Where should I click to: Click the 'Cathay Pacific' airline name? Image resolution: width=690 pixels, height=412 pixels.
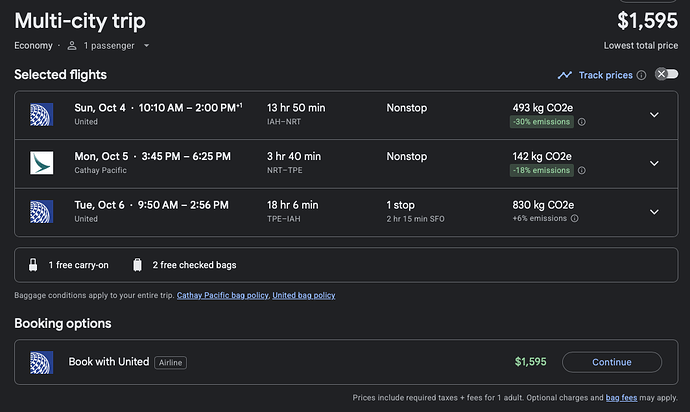point(100,170)
